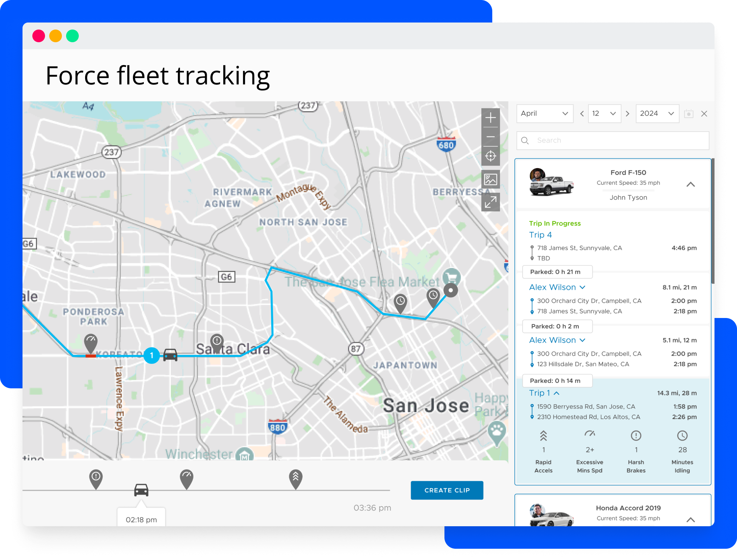The height and width of the screenshot is (560, 737).
Task: Go to the previous day arrow
Action: 582,114
